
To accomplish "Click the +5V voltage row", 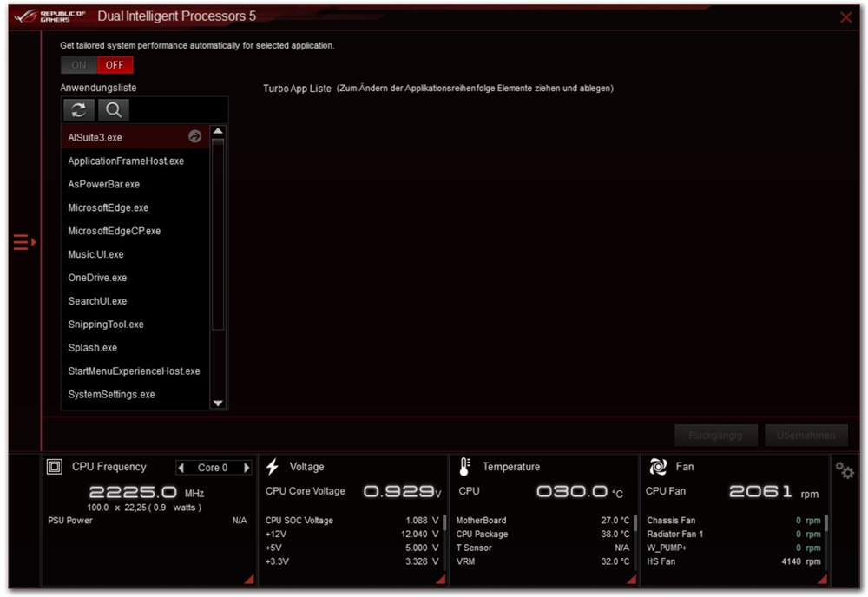I will (352, 548).
